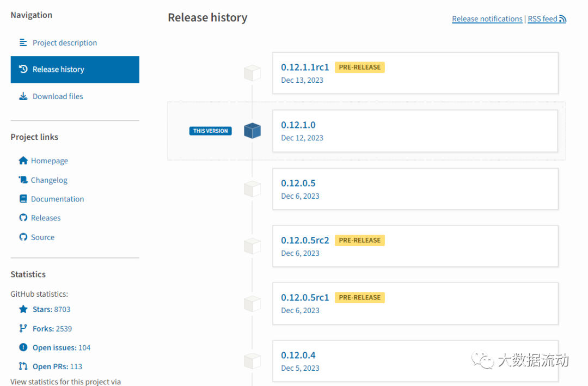Screen dimensions: 588x386
Task: Click the Documentation book icon
Action: click(22, 198)
